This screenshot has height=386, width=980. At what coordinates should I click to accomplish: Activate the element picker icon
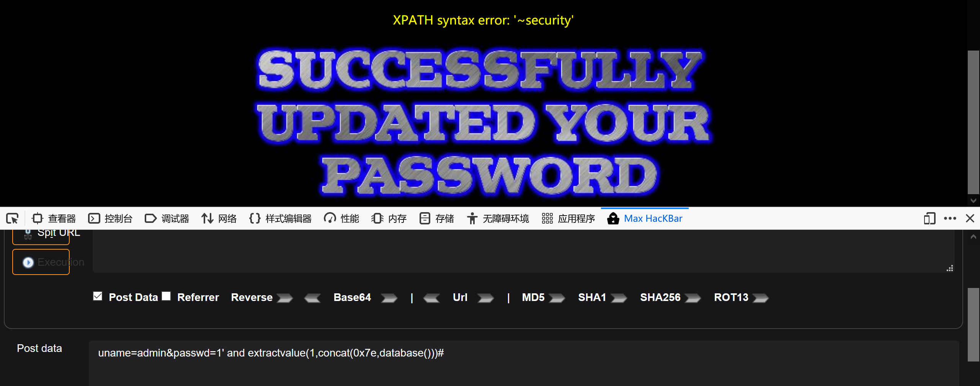coord(12,219)
